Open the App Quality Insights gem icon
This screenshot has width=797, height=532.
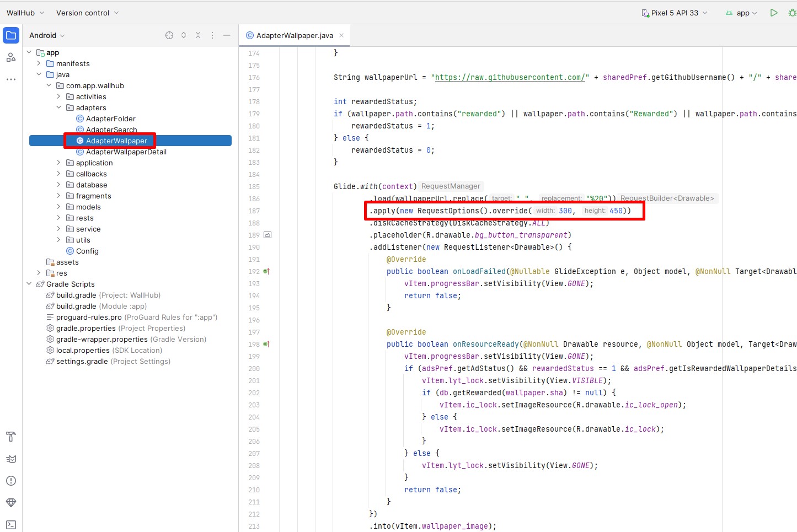(11, 503)
